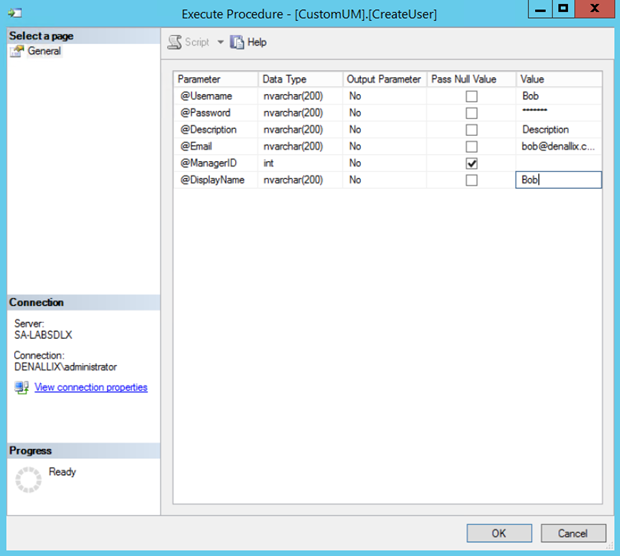Click the Script icon in toolbar
Viewport: 620px width, 556px height.
174,42
